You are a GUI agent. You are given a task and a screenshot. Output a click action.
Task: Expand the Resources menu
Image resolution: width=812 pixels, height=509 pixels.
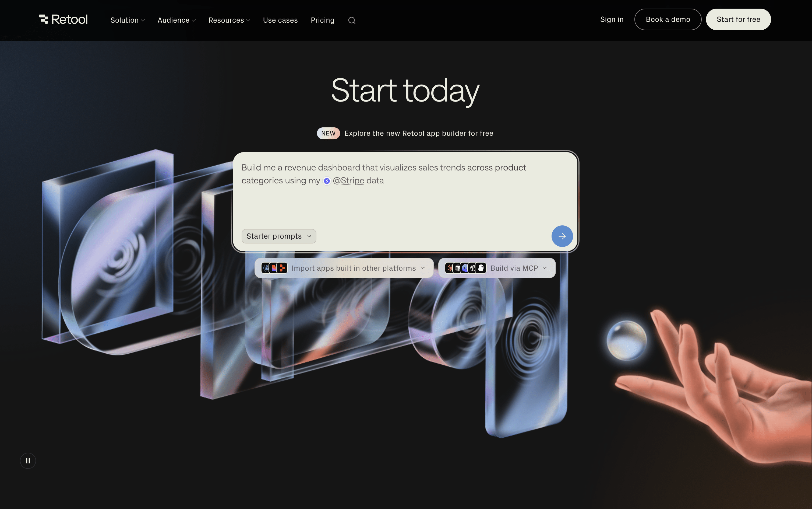(x=229, y=20)
